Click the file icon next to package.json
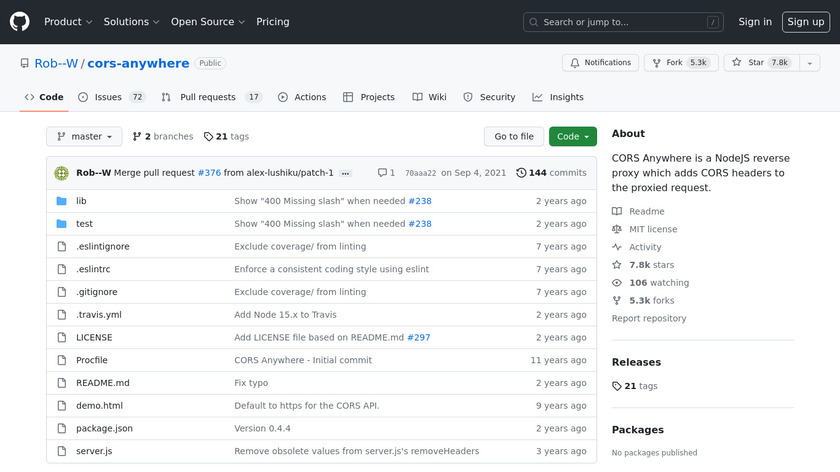This screenshot has height=472, width=840. 62,429
